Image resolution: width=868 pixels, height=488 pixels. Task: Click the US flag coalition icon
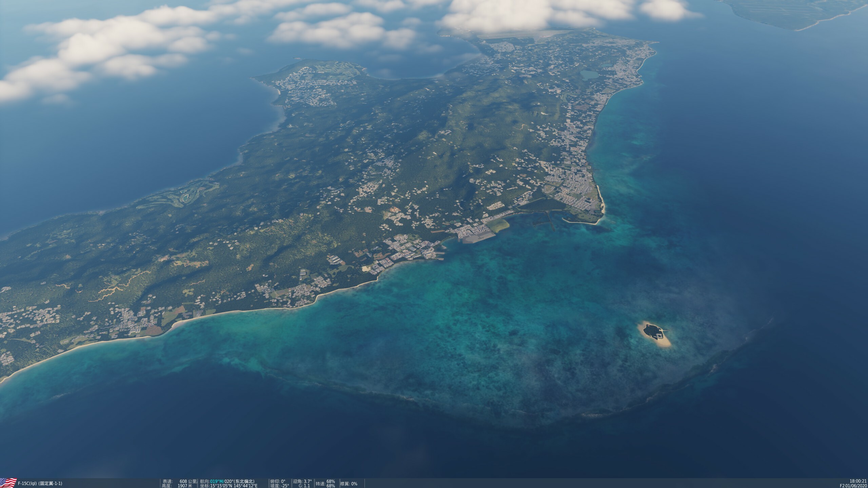coord(8,483)
